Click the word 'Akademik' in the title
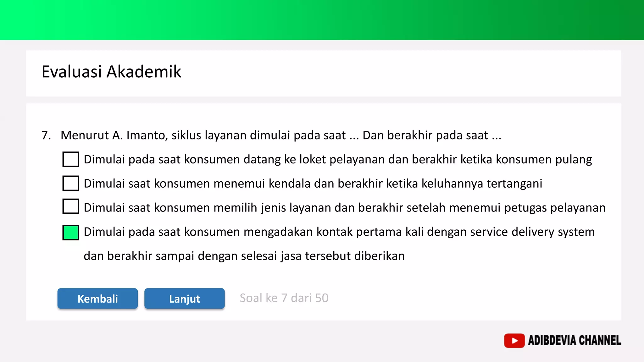 point(144,72)
